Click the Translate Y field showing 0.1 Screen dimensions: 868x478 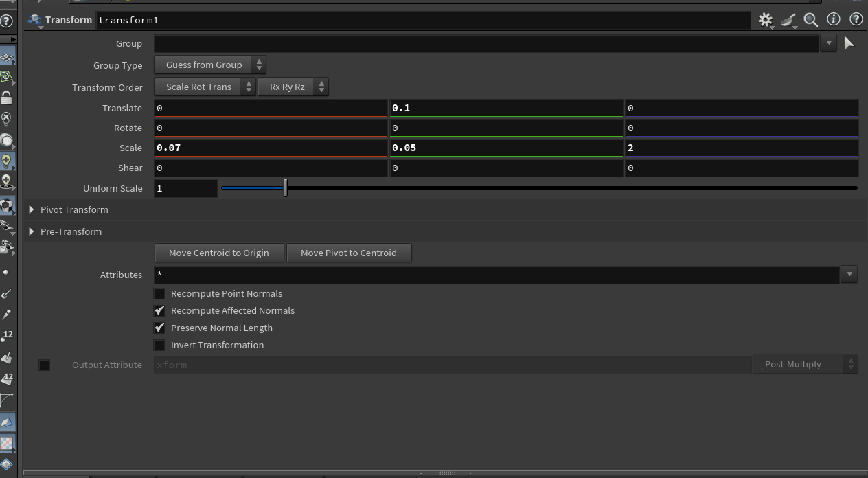point(506,108)
